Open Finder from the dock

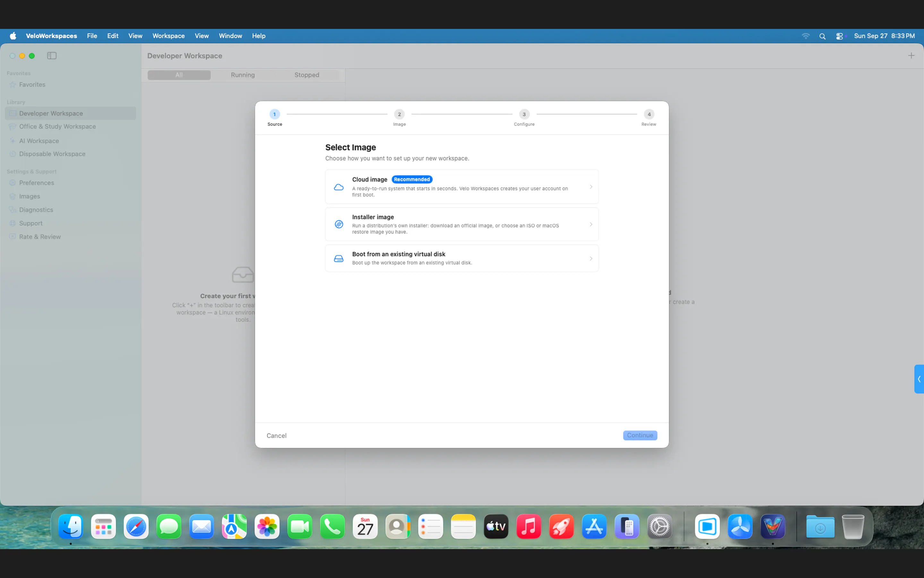point(71,526)
